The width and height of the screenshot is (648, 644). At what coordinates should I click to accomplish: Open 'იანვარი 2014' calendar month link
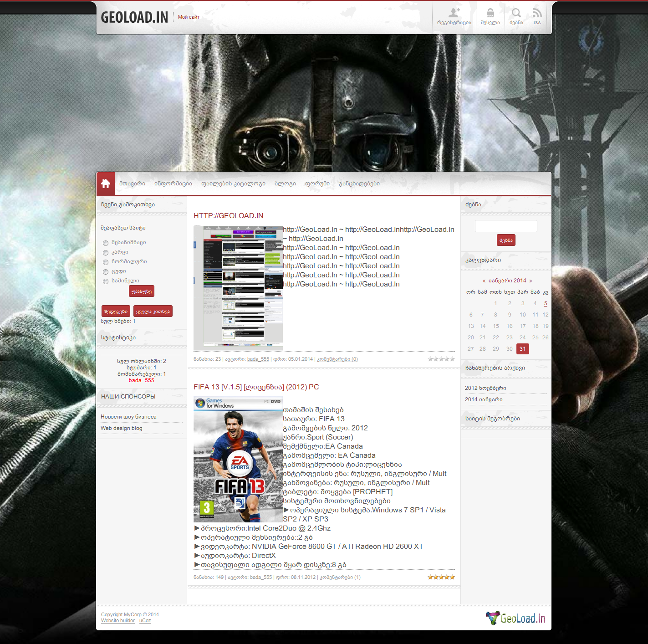507,281
